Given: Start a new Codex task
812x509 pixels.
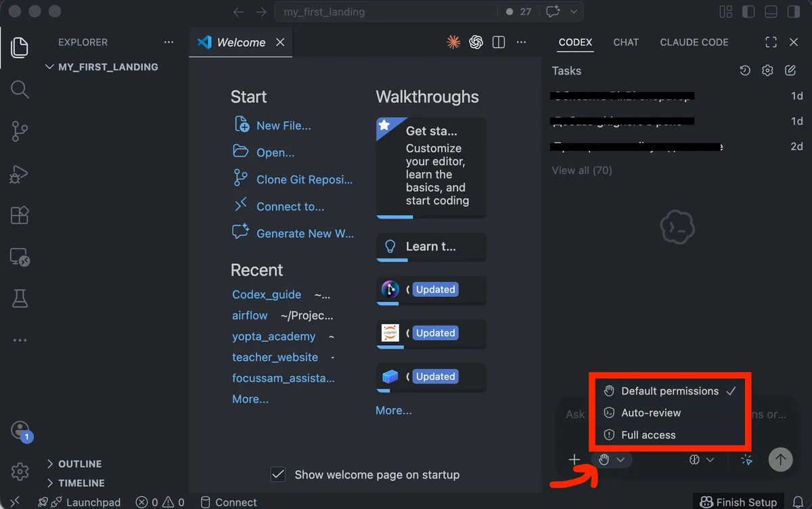Looking at the screenshot, I should point(790,70).
